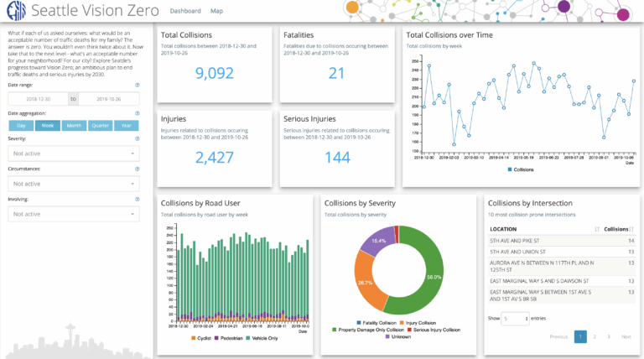Click the 144 serious injuries value
Viewport: 644px width, 359px height.
(x=337, y=158)
